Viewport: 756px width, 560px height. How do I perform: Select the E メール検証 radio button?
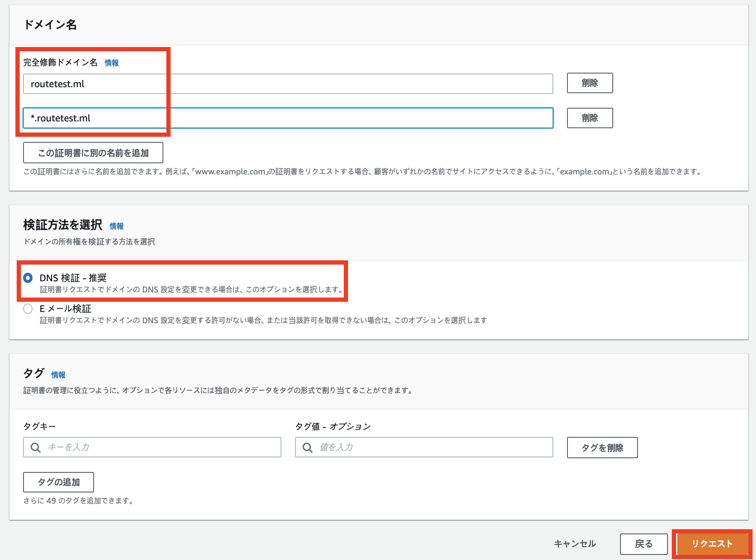[x=28, y=309]
